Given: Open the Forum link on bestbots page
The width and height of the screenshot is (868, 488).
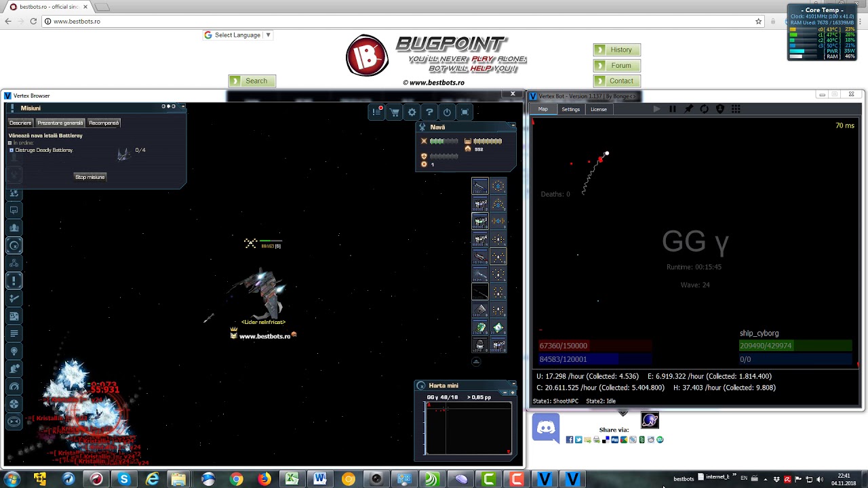Looking at the screenshot, I should pos(617,65).
